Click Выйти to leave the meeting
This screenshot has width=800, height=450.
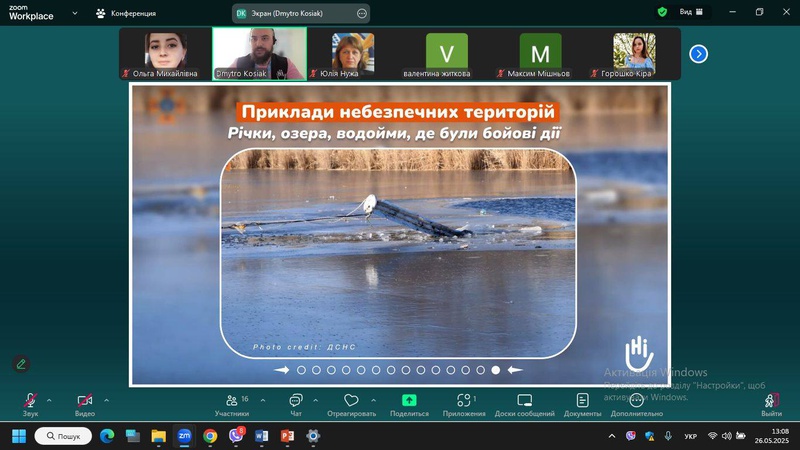pyautogui.click(x=771, y=405)
